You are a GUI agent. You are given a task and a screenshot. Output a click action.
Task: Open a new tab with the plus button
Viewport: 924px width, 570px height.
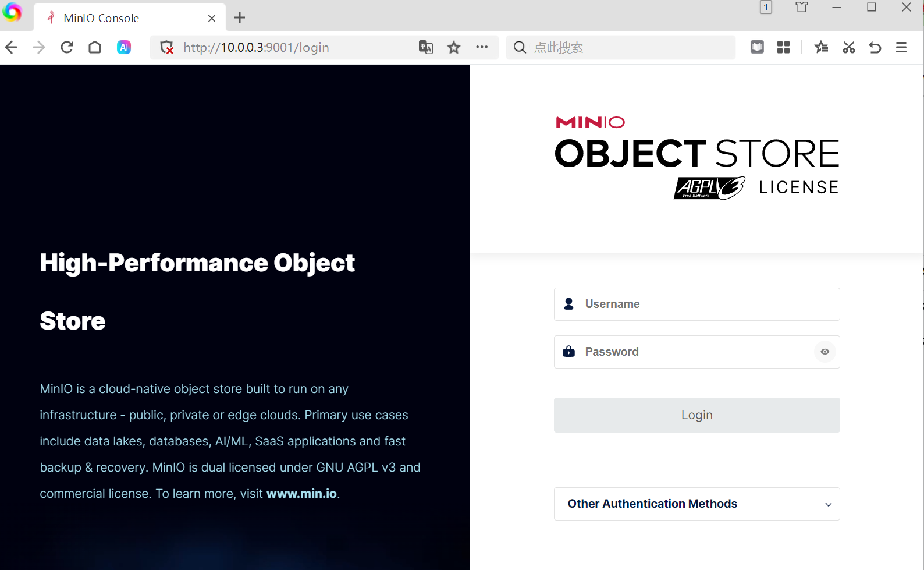(x=240, y=18)
